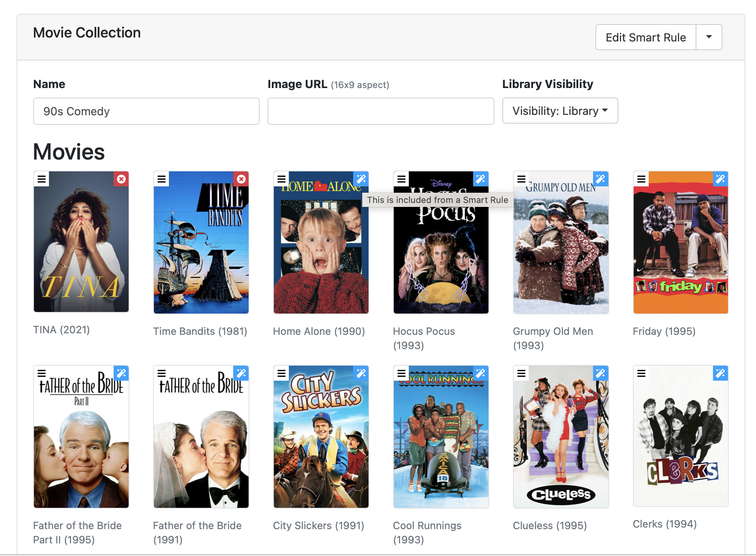Click the smart rule wand on Hocus Pocus

481,179
